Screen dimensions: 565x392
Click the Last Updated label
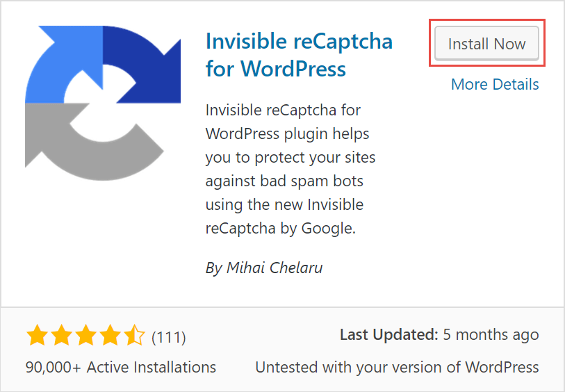tap(389, 335)
